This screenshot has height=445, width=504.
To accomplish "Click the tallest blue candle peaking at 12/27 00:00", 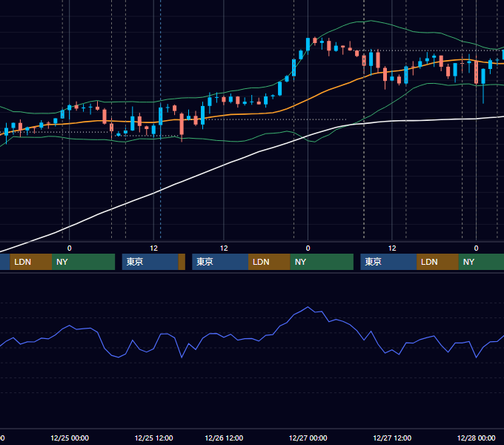I will point(308,44).
